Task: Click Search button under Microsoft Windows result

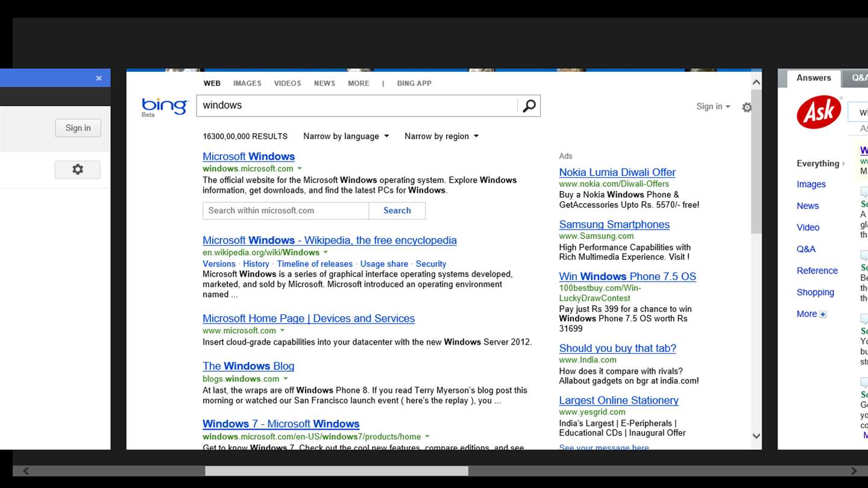Action: 397,210
